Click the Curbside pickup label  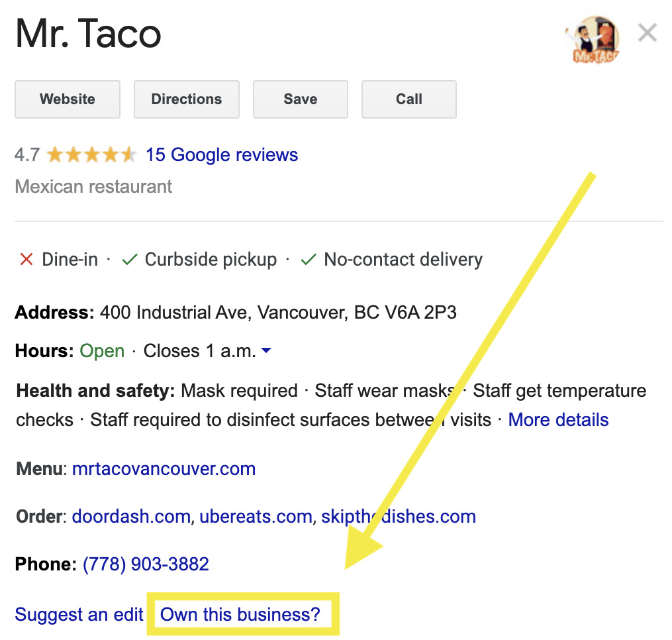pyautogui.click(x=211, y=260)
